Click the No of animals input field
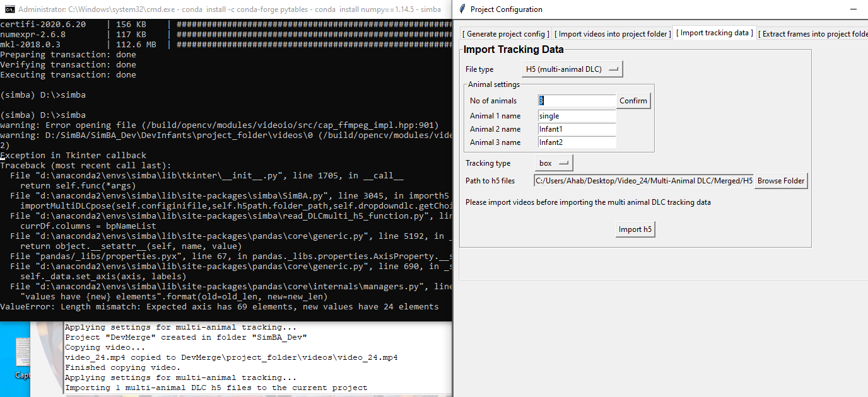 click(576, 100)
